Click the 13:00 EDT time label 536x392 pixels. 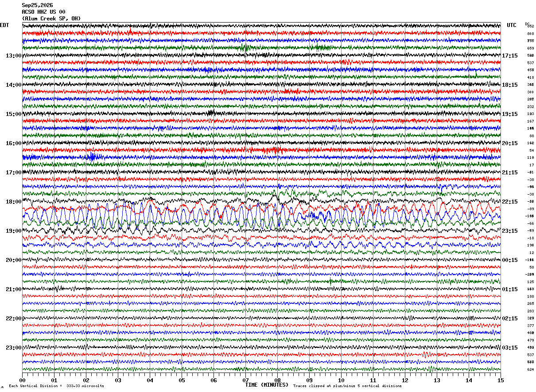coord(13,56)
